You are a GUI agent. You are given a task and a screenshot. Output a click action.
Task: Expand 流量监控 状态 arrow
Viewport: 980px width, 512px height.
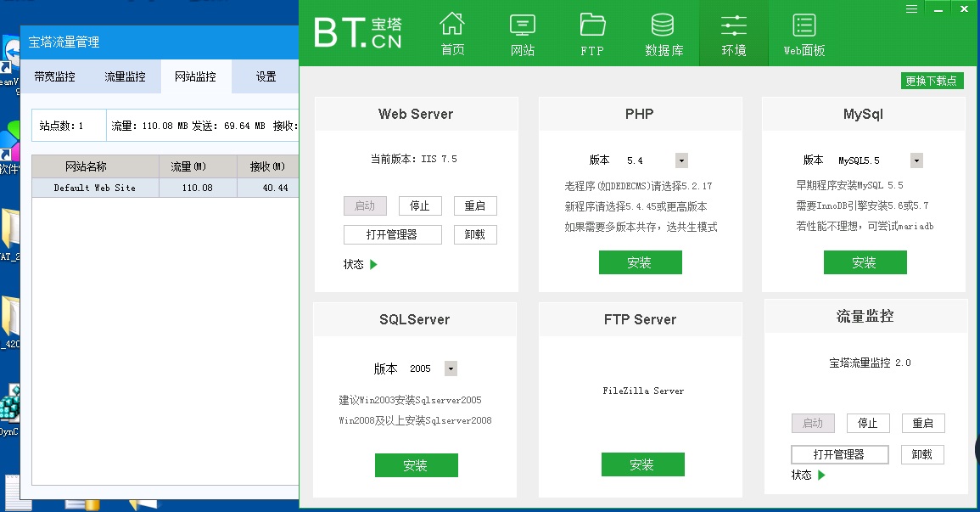[821, 475]
